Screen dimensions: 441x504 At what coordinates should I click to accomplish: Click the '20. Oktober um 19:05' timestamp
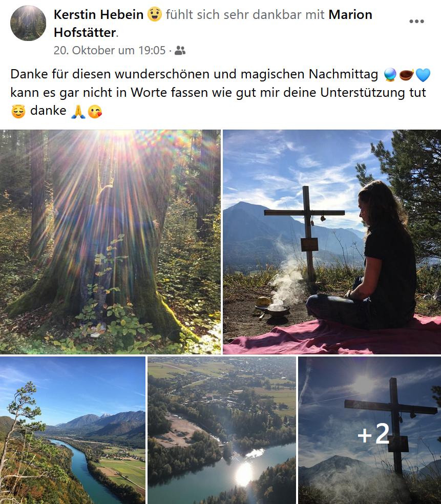coord(109,51)
